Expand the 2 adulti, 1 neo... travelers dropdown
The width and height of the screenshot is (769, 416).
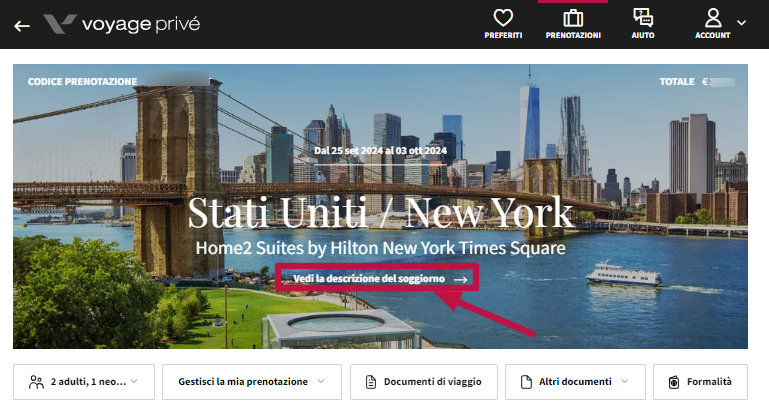click(x=84, y=382)
